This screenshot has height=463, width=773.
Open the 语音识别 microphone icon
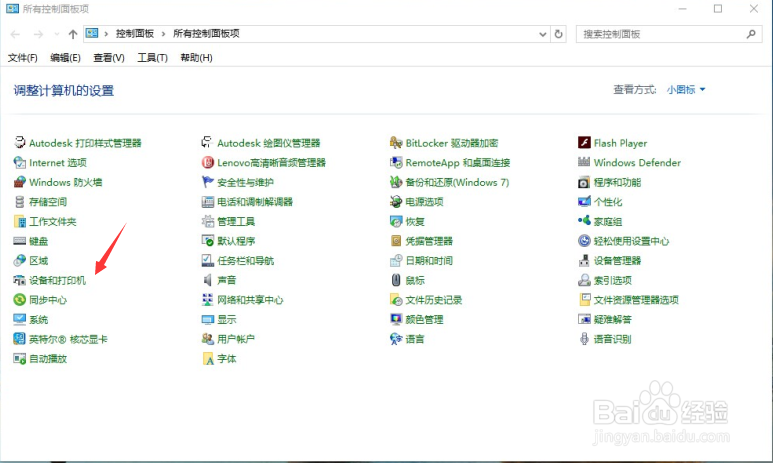click(584, 339)
